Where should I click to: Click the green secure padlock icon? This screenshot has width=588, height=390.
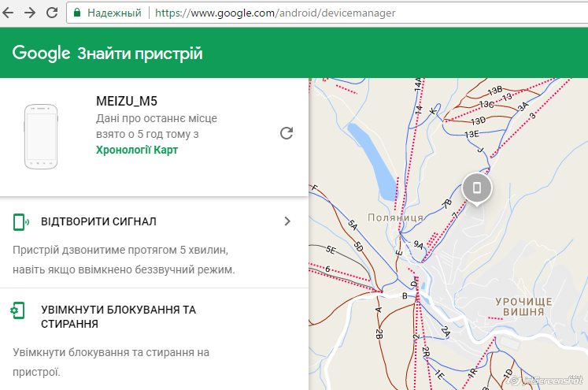(x=77, y=13)
